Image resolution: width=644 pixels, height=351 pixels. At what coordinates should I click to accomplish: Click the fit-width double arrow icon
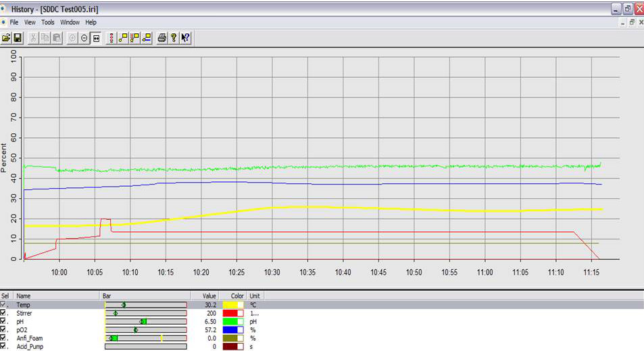pyautogui.click(x=97, y=38)
